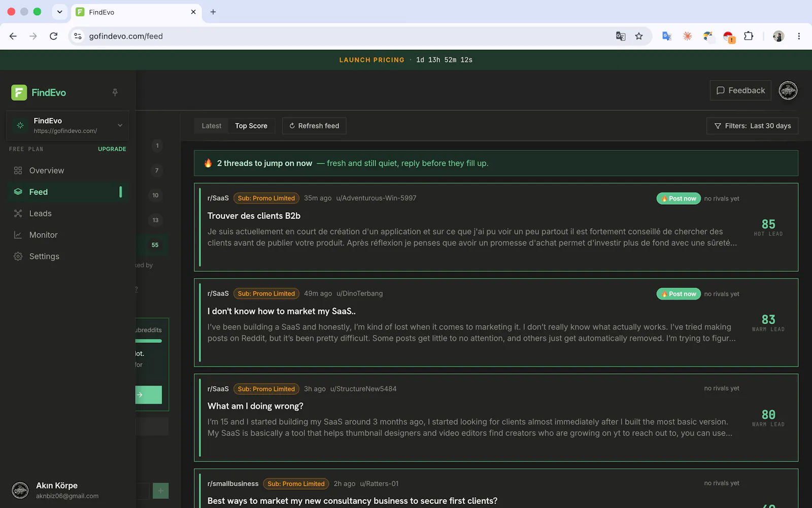812x508 pixels.
Task: Open the top-right user avatar menu
Action: coord(788,90)
